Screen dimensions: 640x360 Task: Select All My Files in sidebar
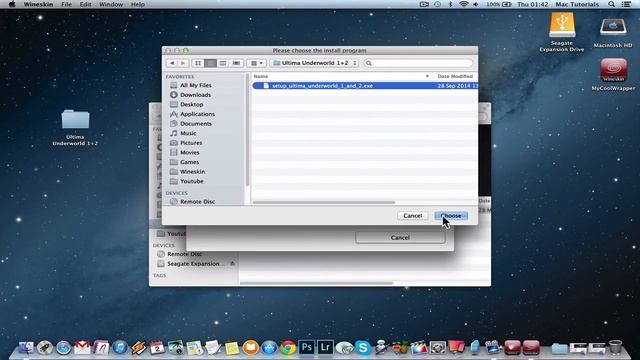pos(196,85)
